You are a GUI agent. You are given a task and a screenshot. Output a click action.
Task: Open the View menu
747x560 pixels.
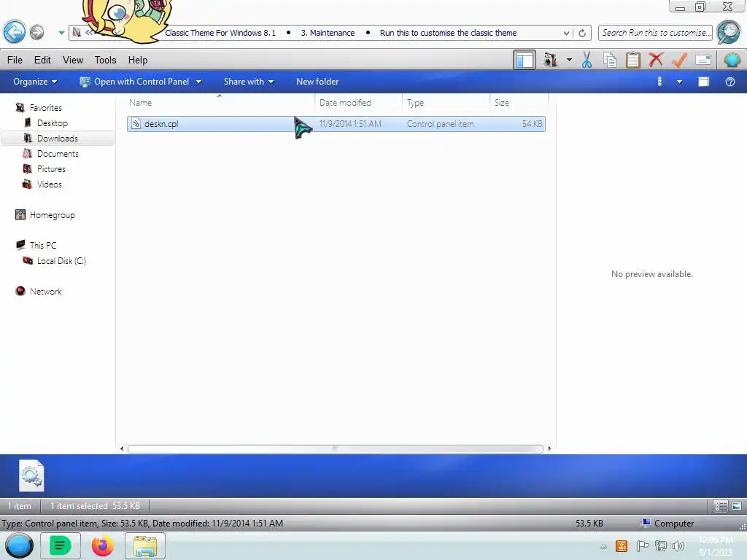click(73, 60)
